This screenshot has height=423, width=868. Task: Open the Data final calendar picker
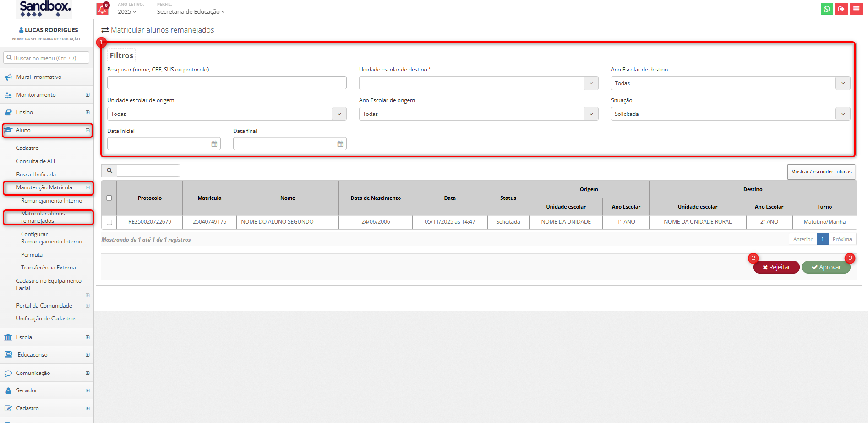340,144
